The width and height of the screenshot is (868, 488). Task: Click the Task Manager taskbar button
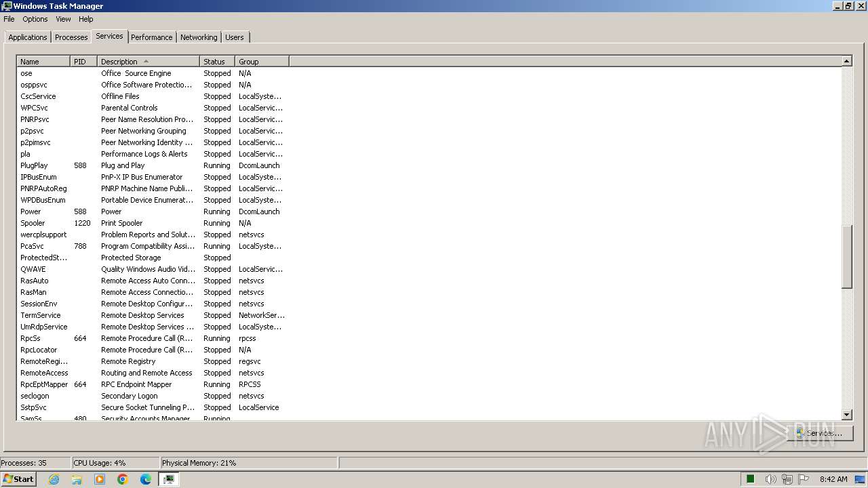point(169,479)
